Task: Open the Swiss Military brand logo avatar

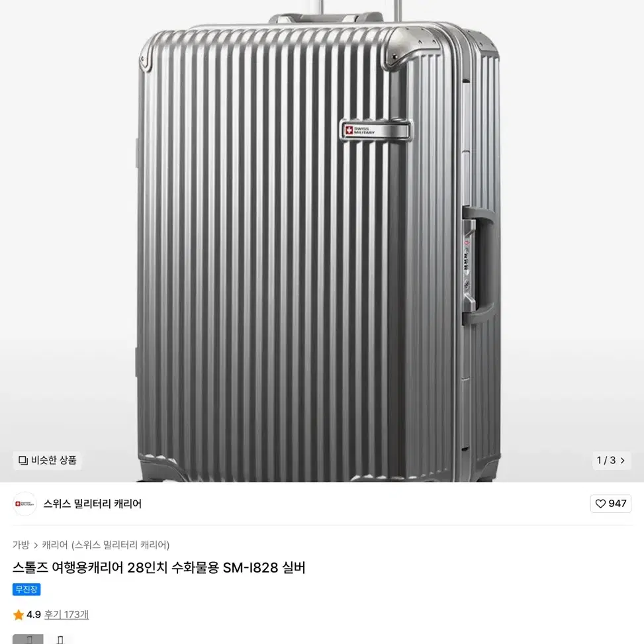Action: (x=24, y=504)
